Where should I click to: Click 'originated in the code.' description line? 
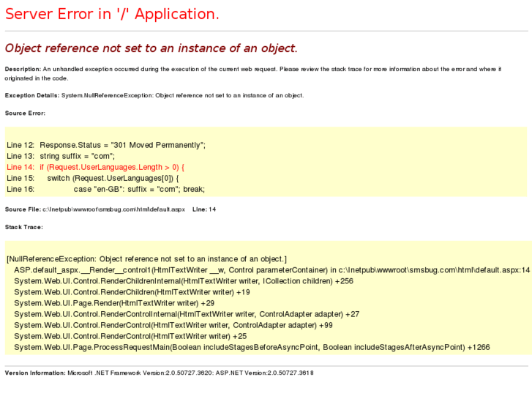[x=37, y=78]
